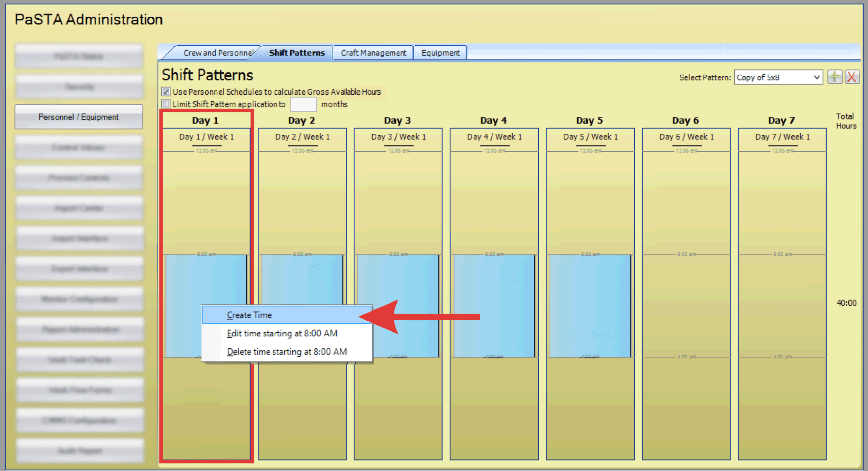Select Shift Patterns tab
This screenshot has height=471, width=868.
point(297,53)
